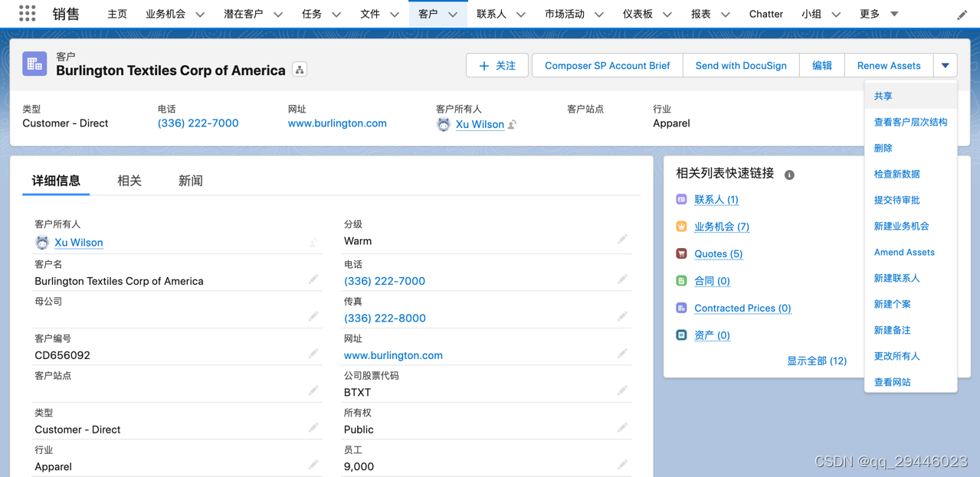Switch to the 新闻 tab
The height and width of the screenshot is (477, 980).
pos(191,181)
